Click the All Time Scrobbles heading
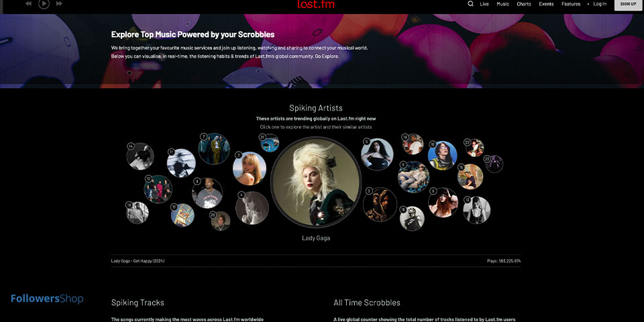This screenshot has width=644, height=322. point(367,303)
